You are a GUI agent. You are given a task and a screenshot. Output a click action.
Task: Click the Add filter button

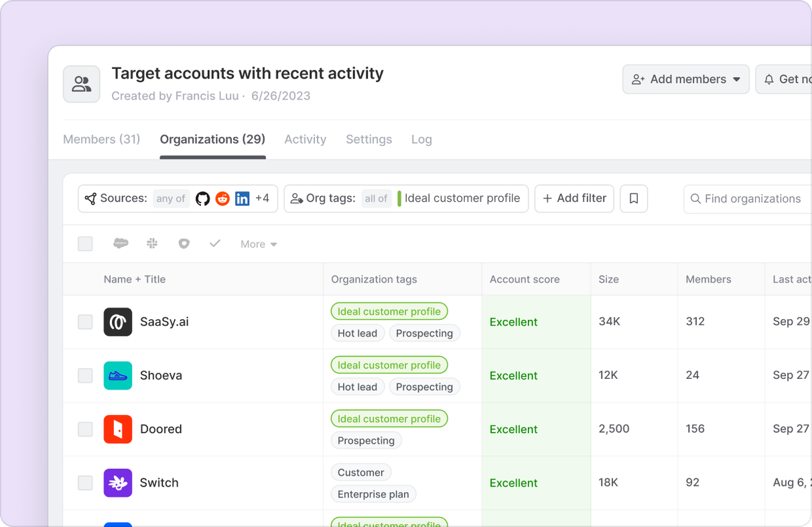pyautogui.click(x=574, y=198)
